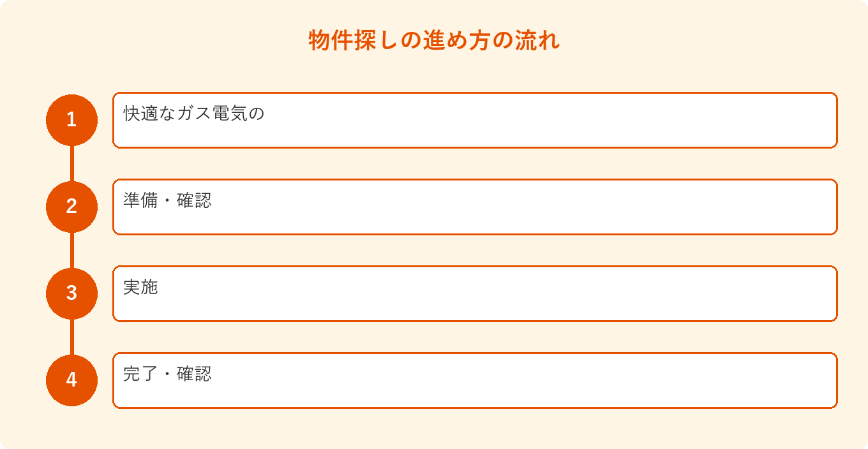
Task: Click the 確認 word in step 4 box
Action: (x=194, y=374)
